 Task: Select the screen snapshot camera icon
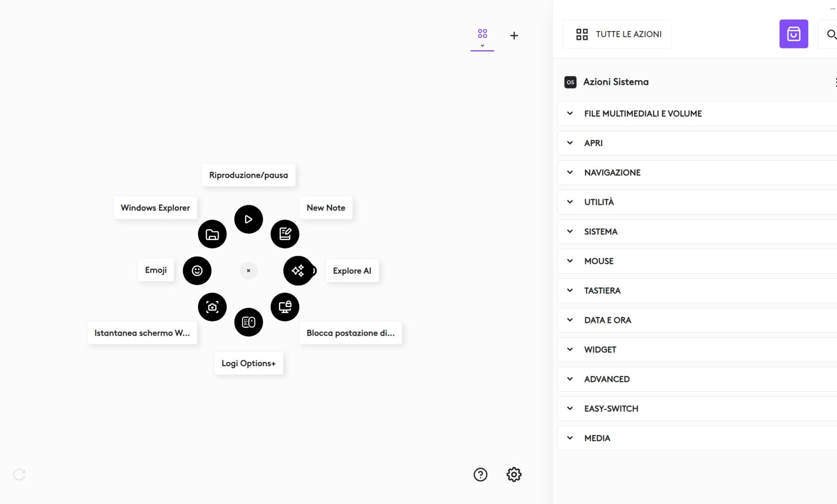pos(212,307)
